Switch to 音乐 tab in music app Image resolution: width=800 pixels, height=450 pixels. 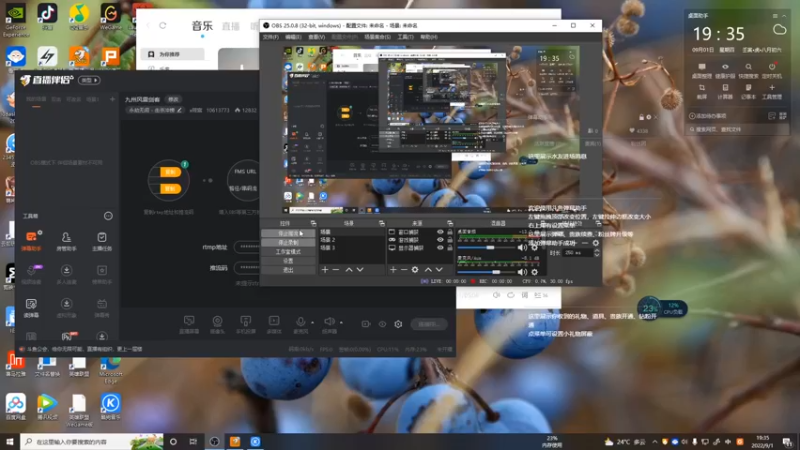[202, 26]
